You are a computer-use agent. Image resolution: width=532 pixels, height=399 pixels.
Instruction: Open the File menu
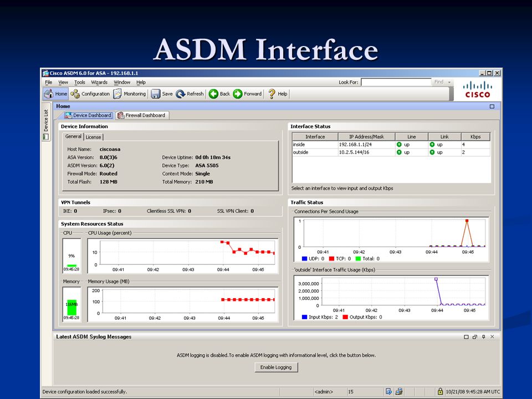(x=49, y=83)
